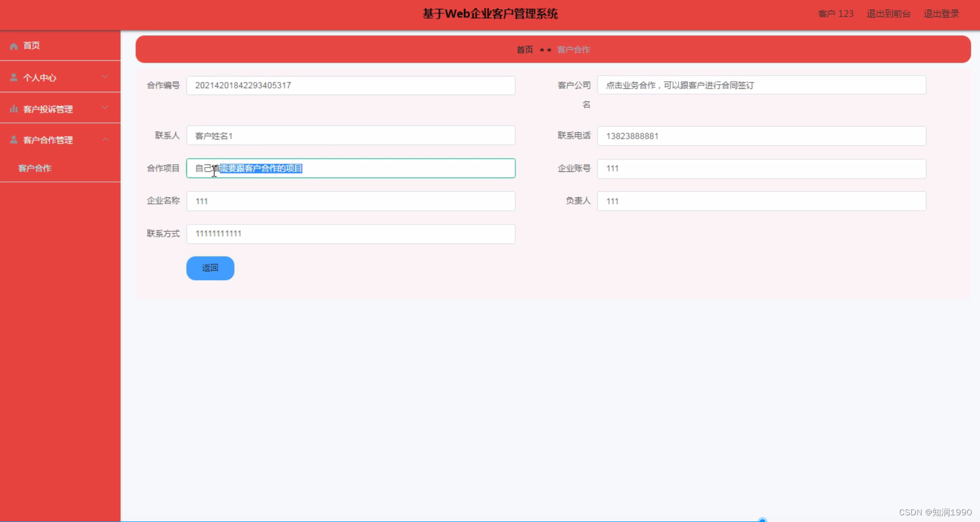
Task: Click the bar-chart icon beside 客户投诉管理
Action: pyautogui.click(x=13, y=108)
